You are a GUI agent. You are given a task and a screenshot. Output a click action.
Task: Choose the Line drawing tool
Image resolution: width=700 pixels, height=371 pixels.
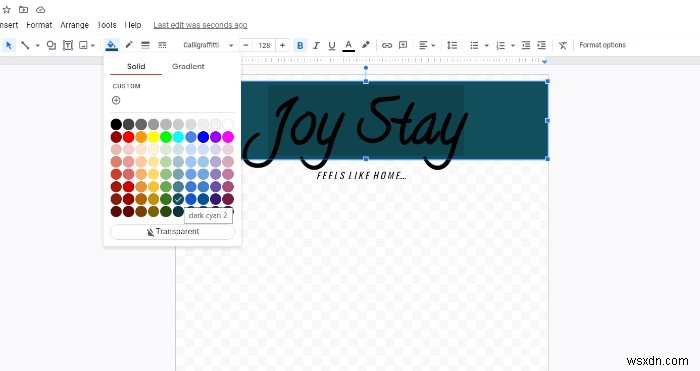25,45
